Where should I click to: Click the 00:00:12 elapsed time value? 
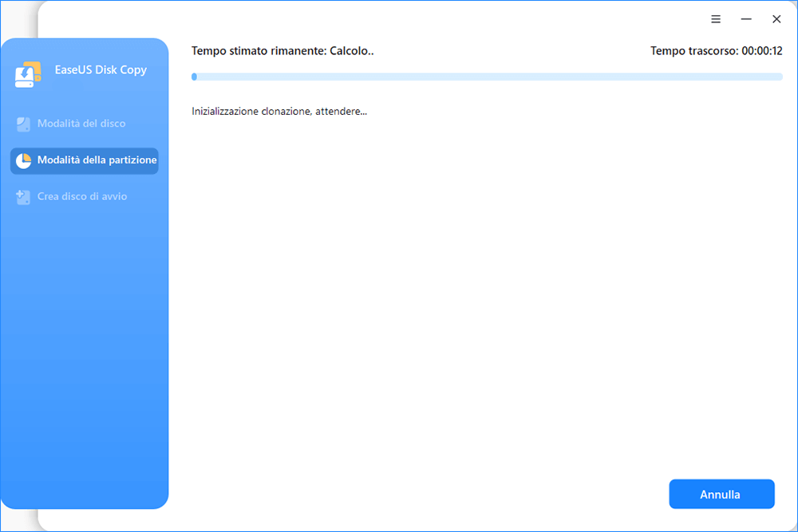(761, 51)
